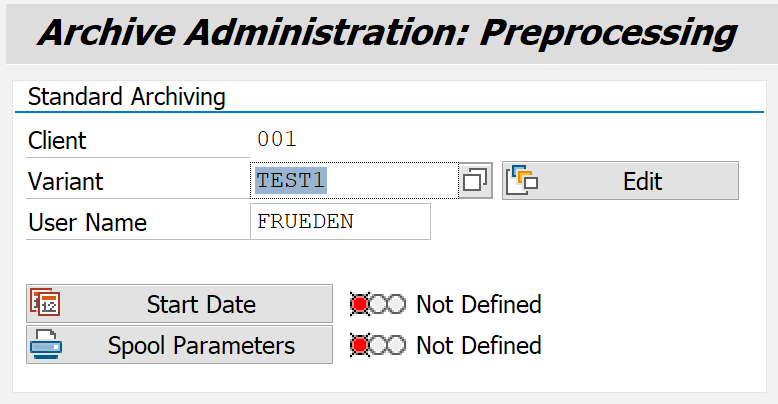Screen dimensions: 778x404
Task: Click the User Name field showing FRUEDEN
Action: point(340,222)
